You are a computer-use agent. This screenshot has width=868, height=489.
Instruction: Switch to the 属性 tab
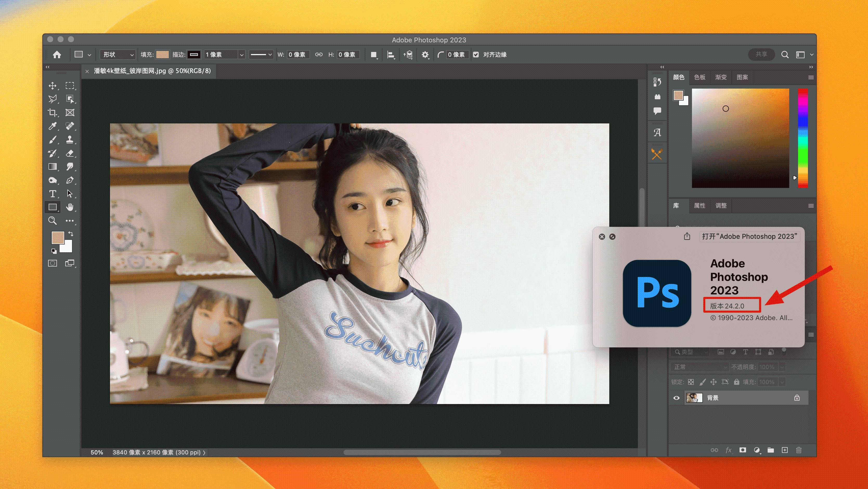(x=699, y=206)
